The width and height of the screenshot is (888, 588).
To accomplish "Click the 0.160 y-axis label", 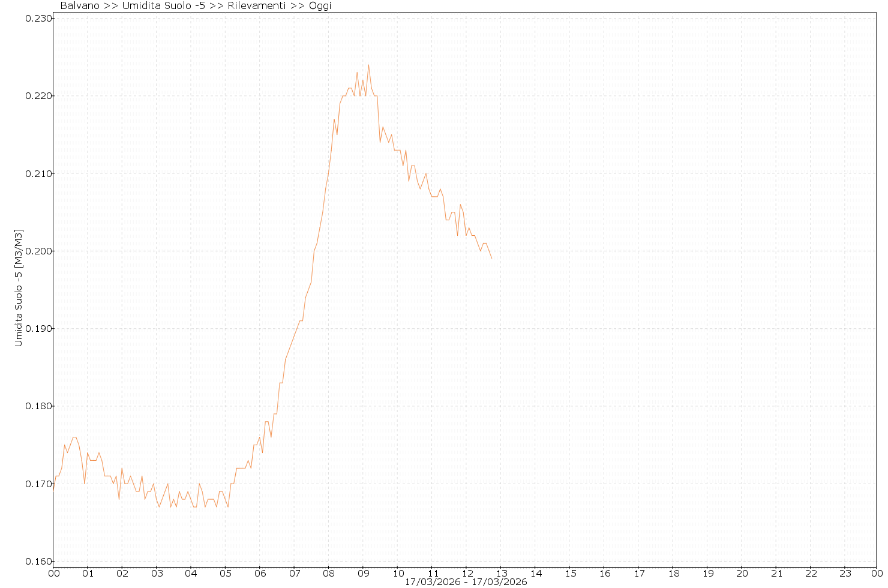I will pyautogui.click(x=37, y=562).
